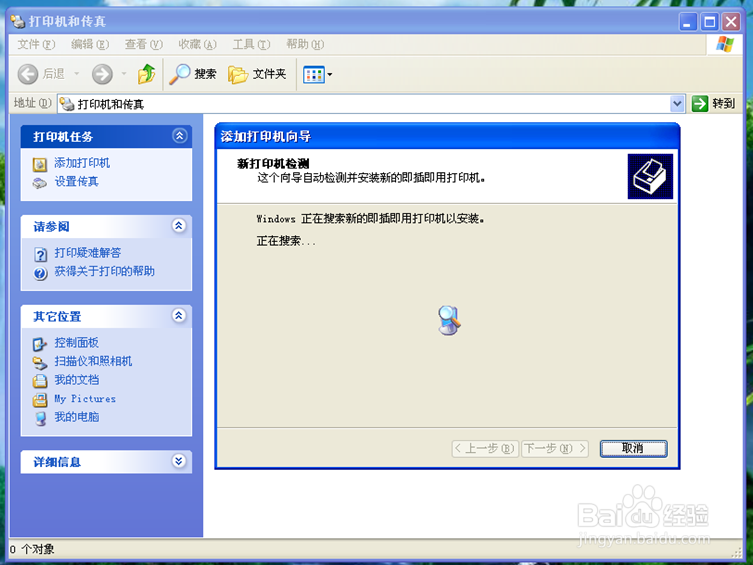The width and height of the screenshot is (753, 565).
Task: Click the 其它位置 panel header
Action: [x=106, y=316]
